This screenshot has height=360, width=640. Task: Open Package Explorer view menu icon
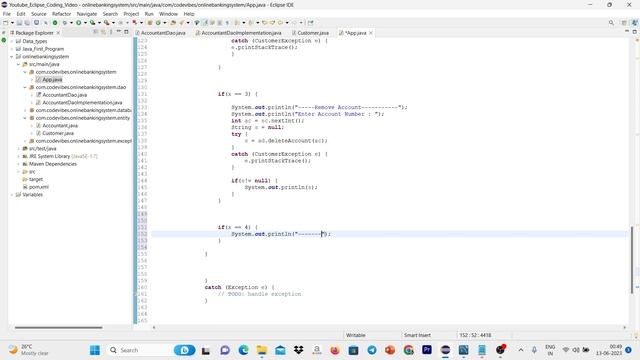(111, 32)
